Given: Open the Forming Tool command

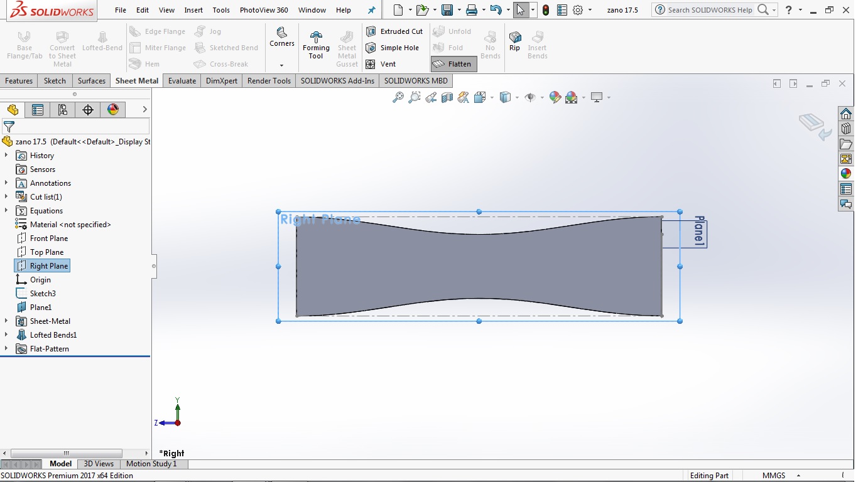Looking at the screenshot, I should click(x=316, y=45).
